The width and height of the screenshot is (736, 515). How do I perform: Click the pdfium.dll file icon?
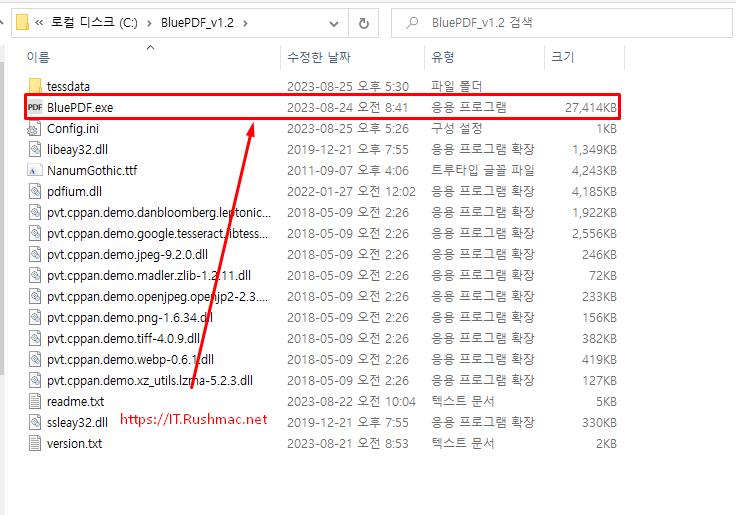tap(35, 192)
